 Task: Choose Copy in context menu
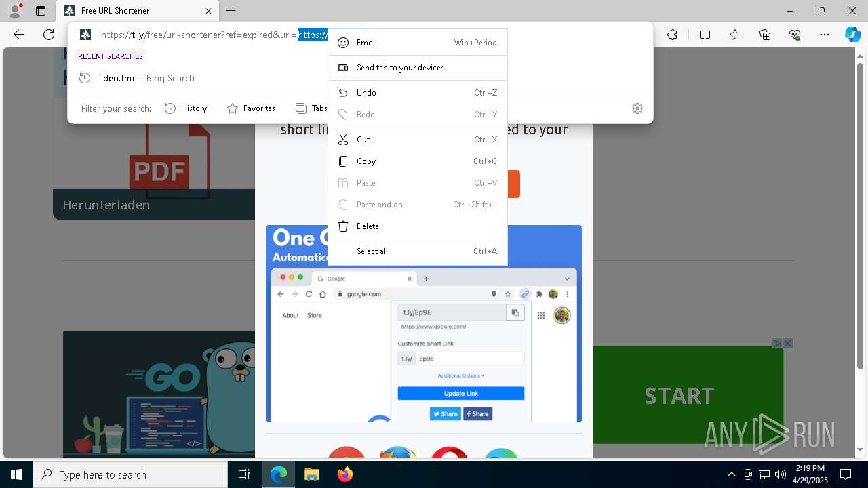(x=418, y=161)
